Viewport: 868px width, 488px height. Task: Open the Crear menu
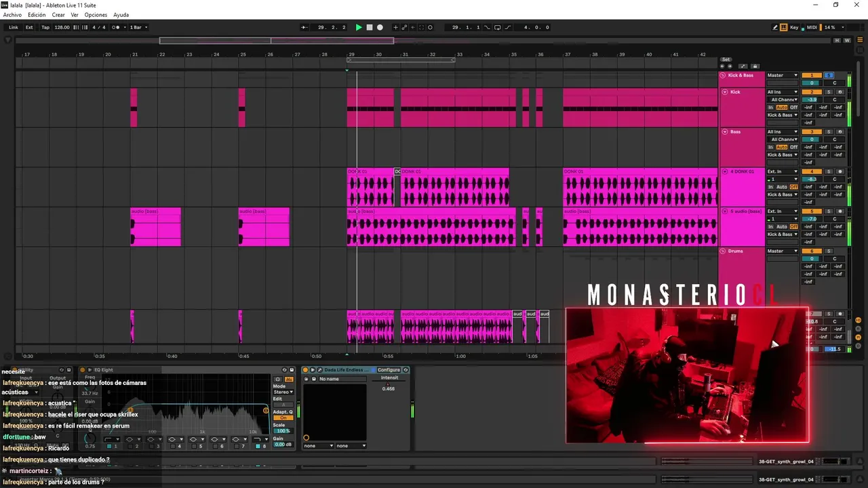[58, 15]
